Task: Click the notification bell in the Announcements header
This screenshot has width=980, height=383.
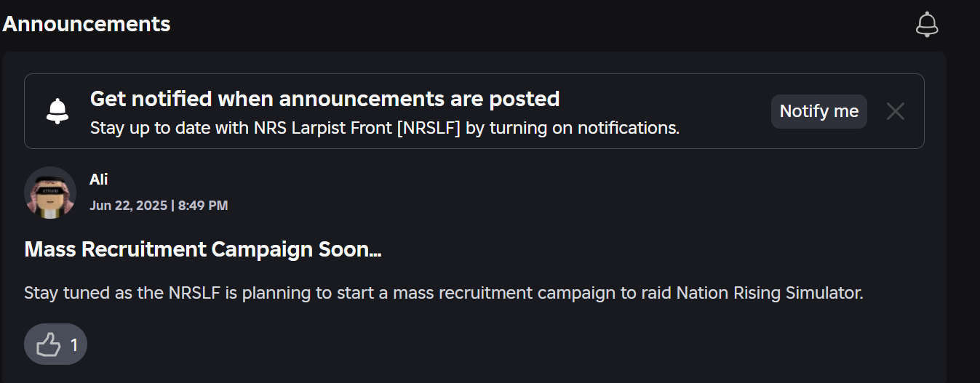Action: coord(926,24)
